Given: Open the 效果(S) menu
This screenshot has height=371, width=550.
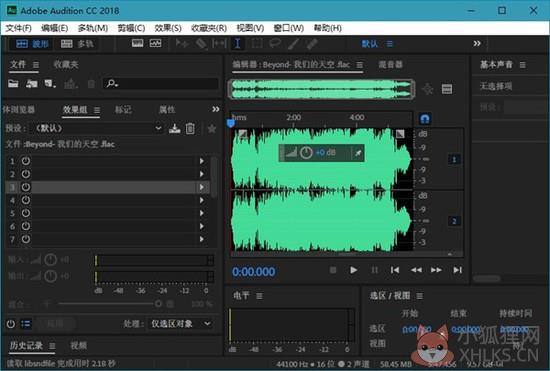Looking at the screenshot, I should (x=168, y=28).
